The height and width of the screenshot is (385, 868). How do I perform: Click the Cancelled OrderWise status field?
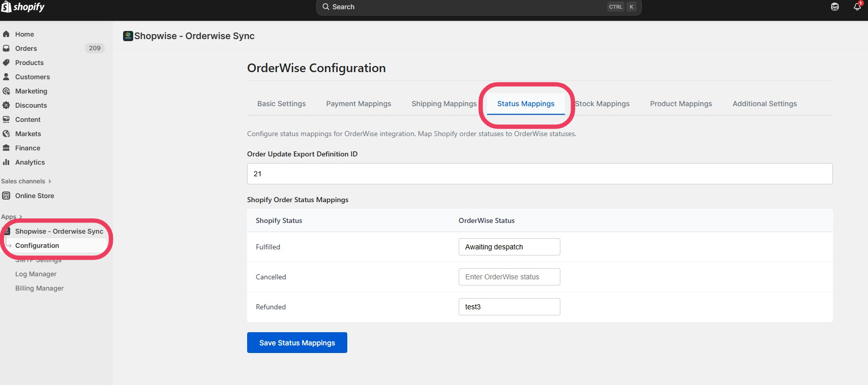pyautogui.click(x=509, y=277)
